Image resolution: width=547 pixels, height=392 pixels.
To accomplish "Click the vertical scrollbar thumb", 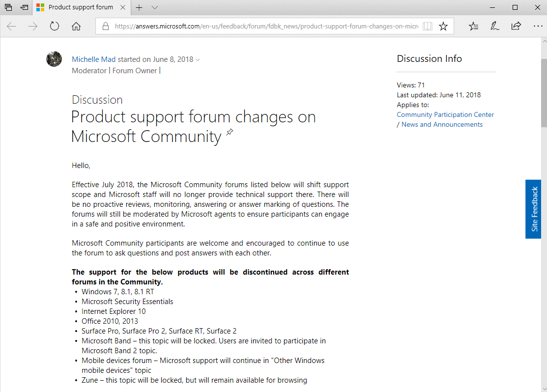I will tap(544, 93).
